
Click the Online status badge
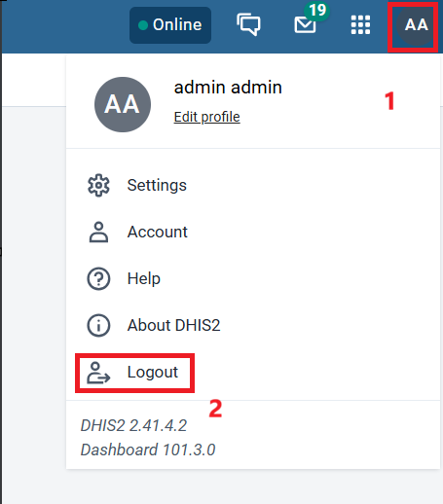pyautogui.click(x=170, y=25)
